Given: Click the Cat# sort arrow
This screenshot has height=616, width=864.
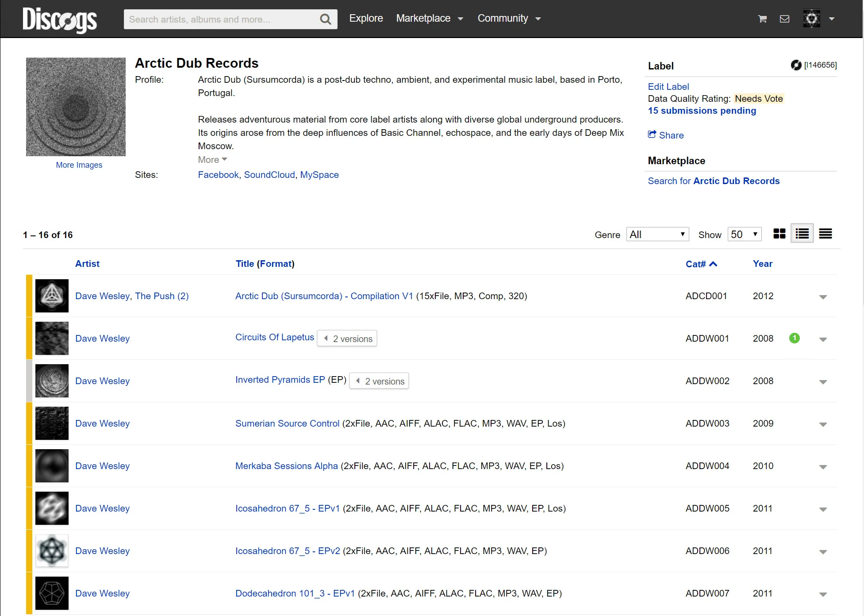Looking at the screenshot, I should point(713,264).
